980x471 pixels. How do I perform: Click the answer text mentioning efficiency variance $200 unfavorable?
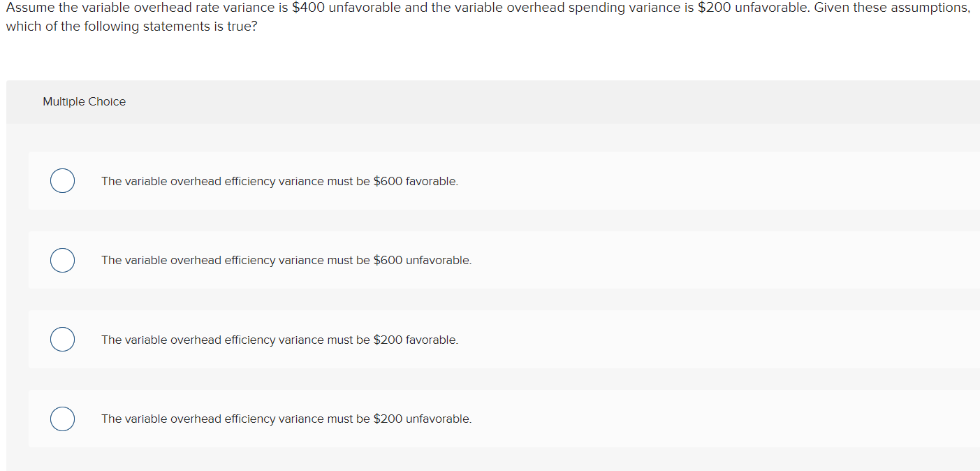(x=286, y=419)
